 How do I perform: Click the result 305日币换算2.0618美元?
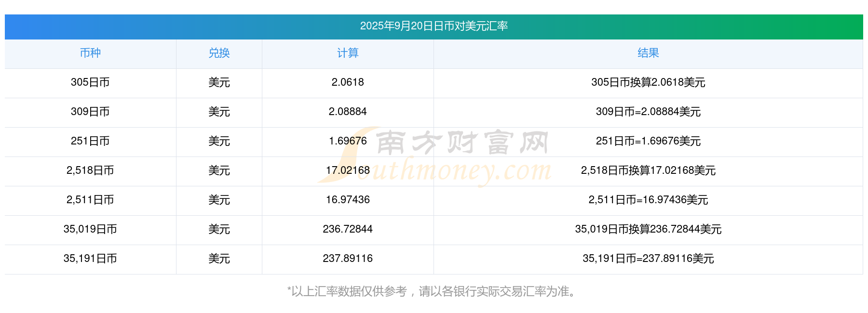(x=648, y=82)
